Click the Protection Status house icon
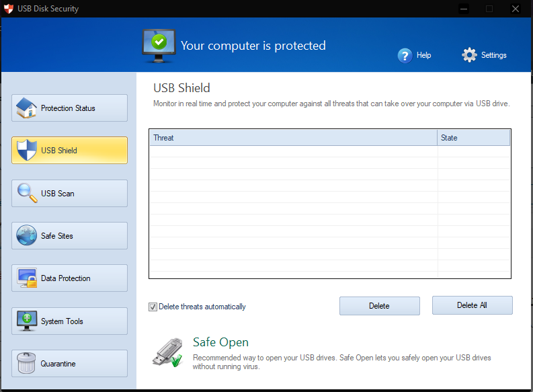The image size is (533, 392). [x=26, y=108]
